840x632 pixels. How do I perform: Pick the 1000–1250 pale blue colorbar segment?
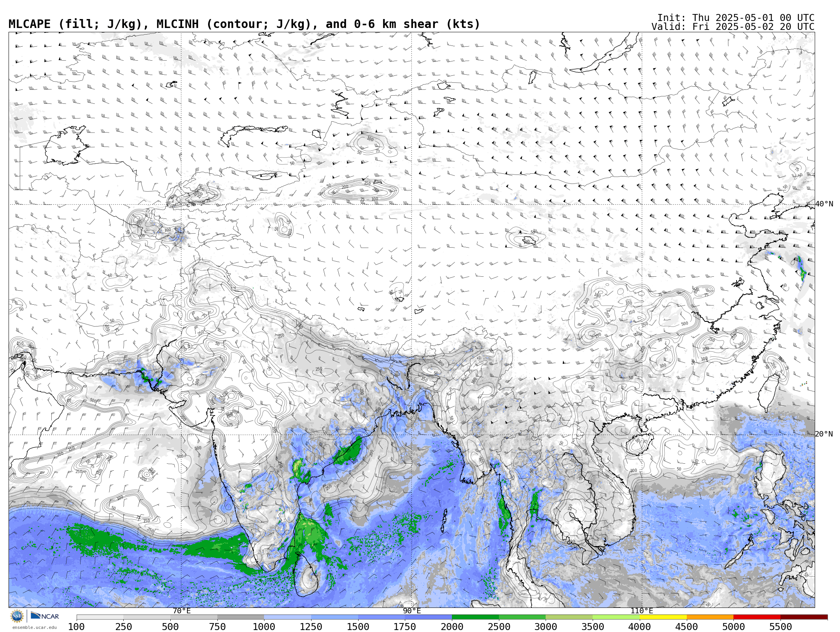288,617
